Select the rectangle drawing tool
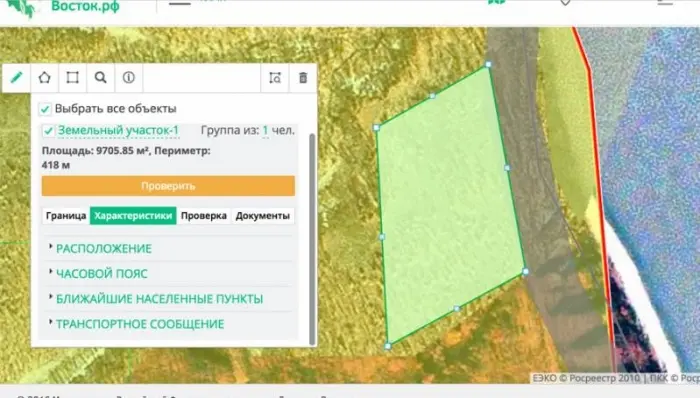Viewport: 700px width, 398px height. (72, 78)
